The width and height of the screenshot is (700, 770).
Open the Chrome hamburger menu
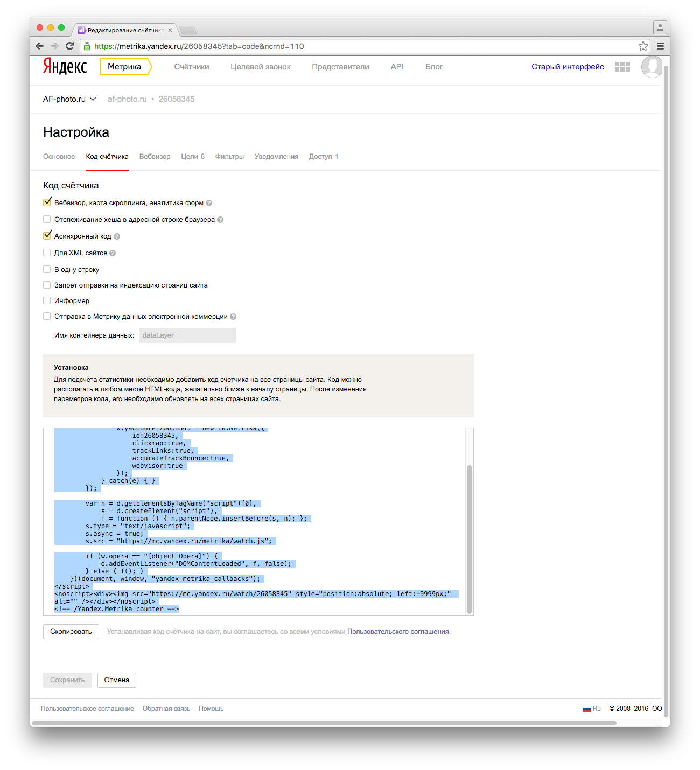[660, 46]
